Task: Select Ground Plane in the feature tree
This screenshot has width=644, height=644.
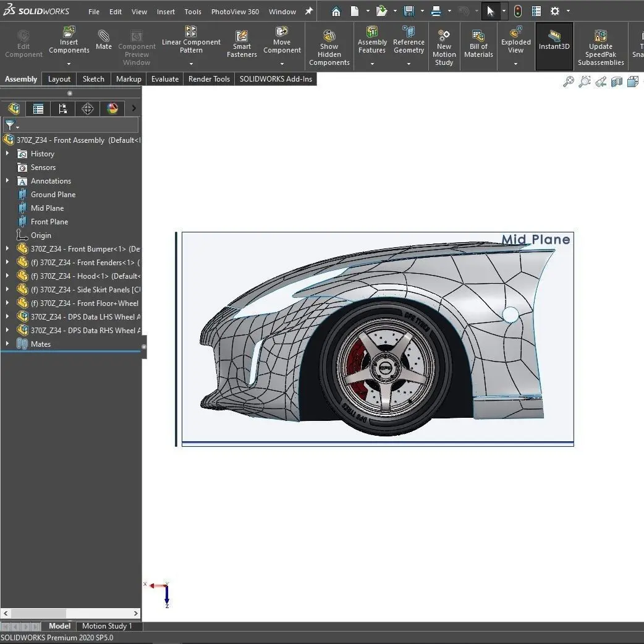Action: 53,195
